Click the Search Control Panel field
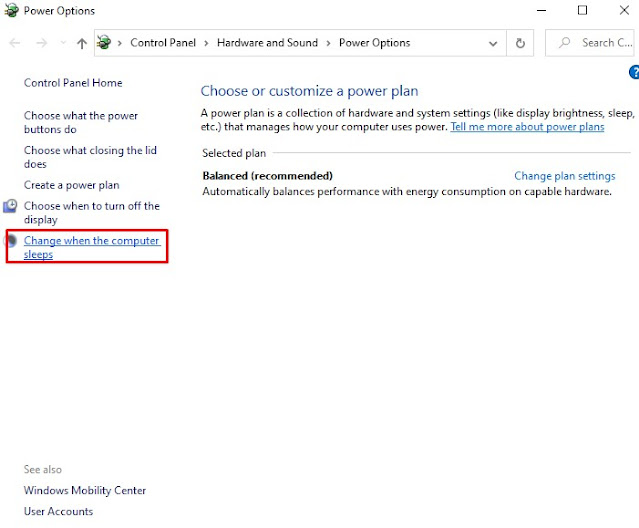Image resolution: width=639 pixels, height=528 pixels. (592, 43)
